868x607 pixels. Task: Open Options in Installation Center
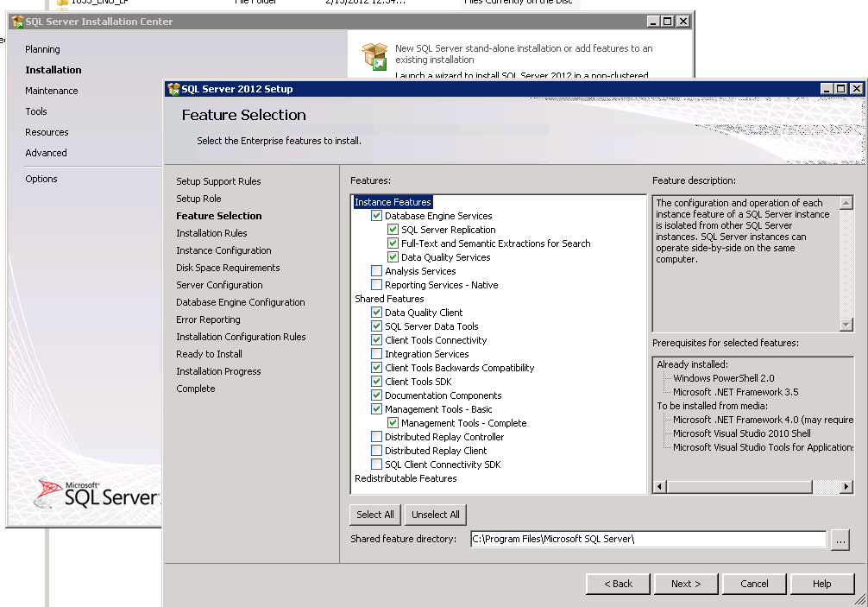41,179
